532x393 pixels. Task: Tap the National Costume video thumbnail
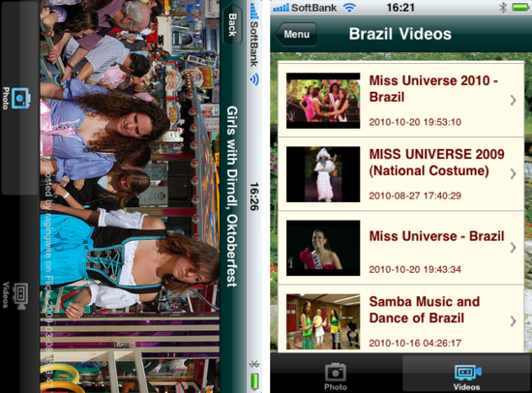pyautogui.click(x=323, y=174)
